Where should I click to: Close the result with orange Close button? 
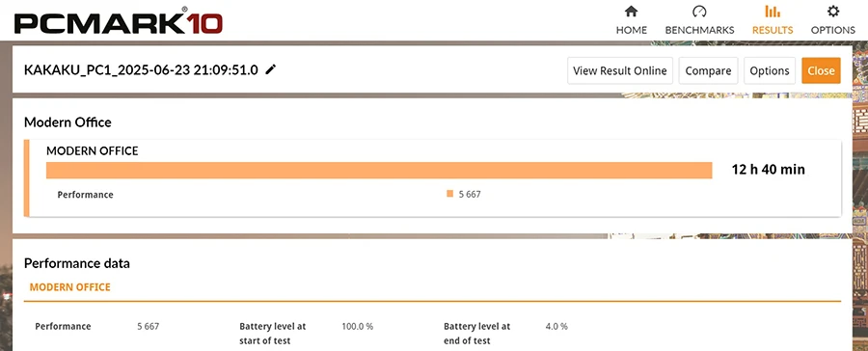(821, 70)
